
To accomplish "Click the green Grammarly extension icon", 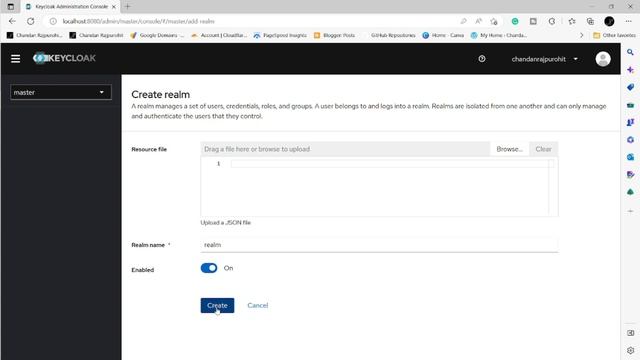I will pyautogui.click(x=515, y=21).
